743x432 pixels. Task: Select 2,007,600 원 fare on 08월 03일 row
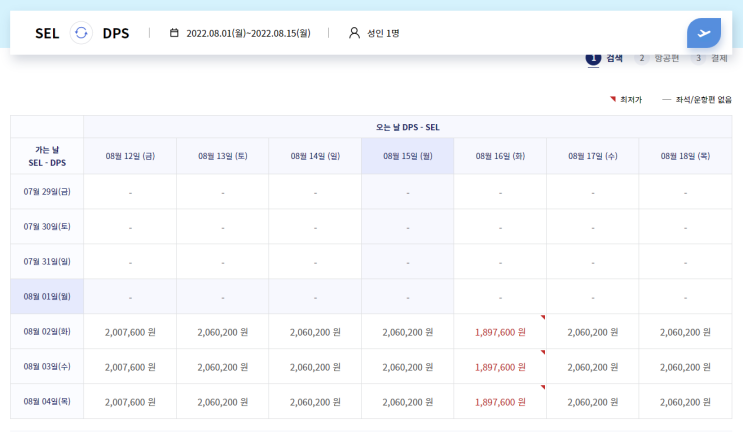130,367
